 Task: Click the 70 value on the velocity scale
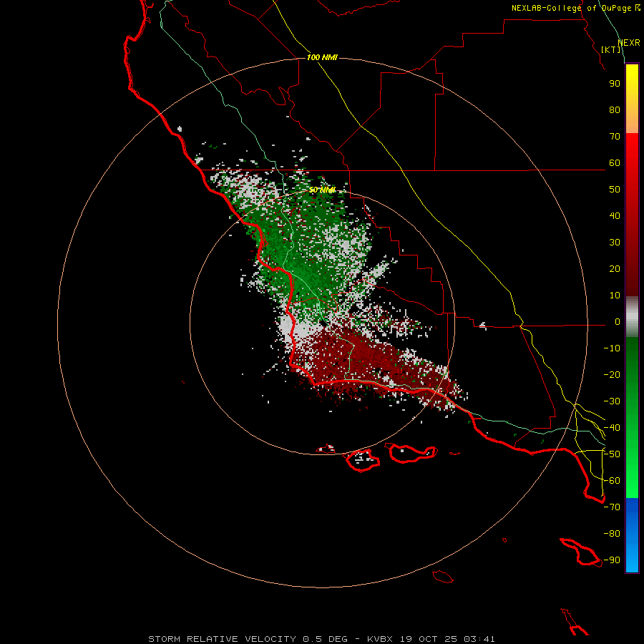pyautogui.click(x=615, y=137)
